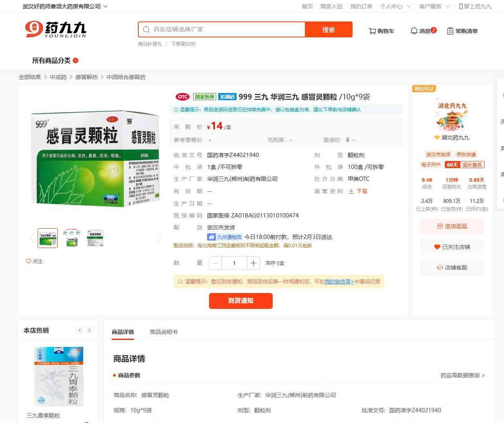Viewport: 504px width, 423px height.
Task: Click the shopping cart icon
Action: click(372, 31)
